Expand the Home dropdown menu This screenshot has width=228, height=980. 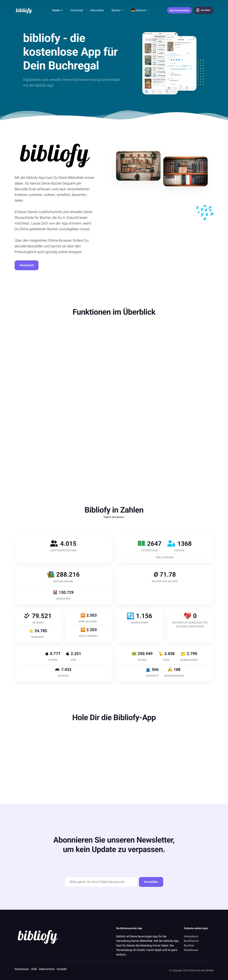click(57, 10)
